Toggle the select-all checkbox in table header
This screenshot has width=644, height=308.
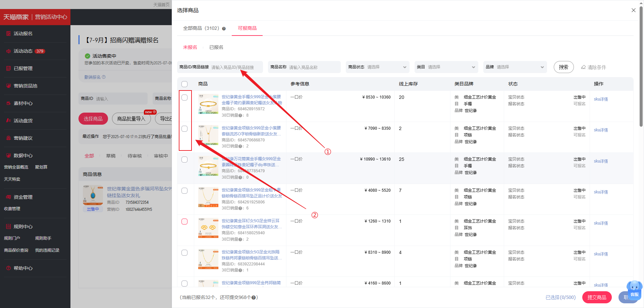click(184, 84)
